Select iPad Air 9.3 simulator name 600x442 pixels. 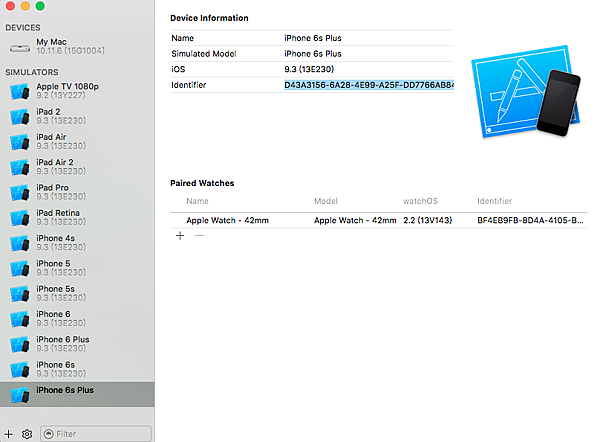point(51,137)
